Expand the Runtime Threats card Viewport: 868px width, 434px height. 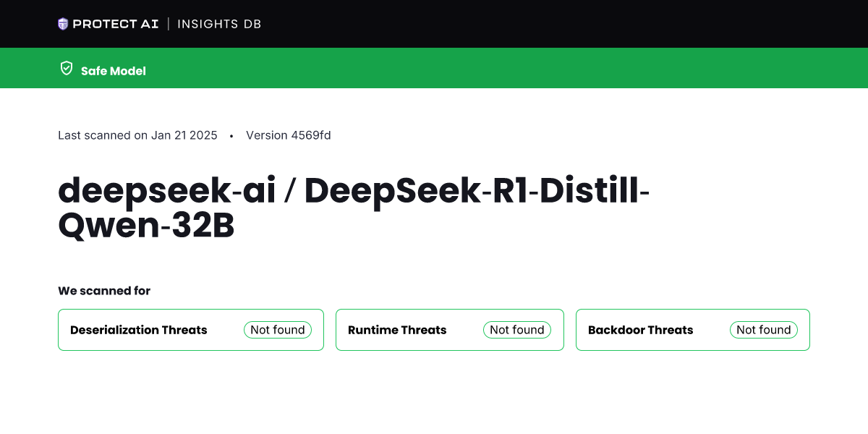pyautogui.click(x=449, y=330)
